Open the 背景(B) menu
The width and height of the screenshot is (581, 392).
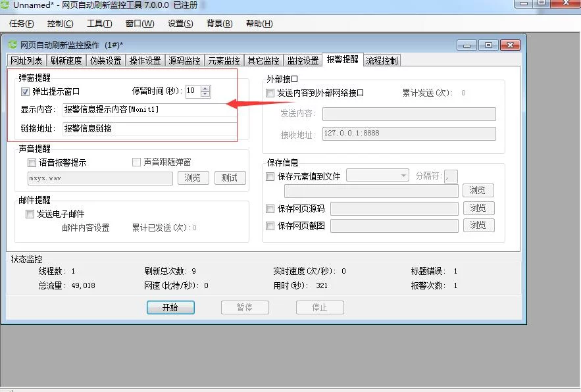[x=219, y=24]
